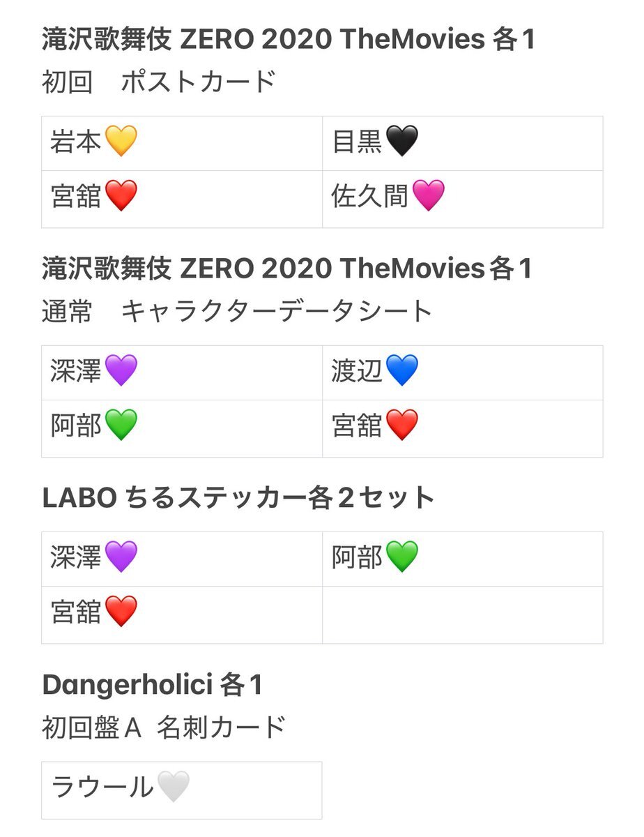644x837 pixels.
Task: Click the white heart beside ラウール
Action: pos(172,787)
